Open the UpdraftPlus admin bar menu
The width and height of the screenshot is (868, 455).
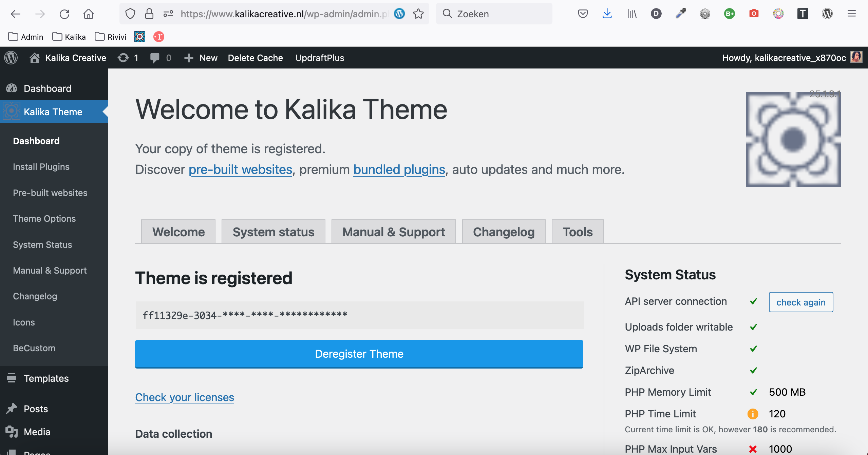coord(320,58)
